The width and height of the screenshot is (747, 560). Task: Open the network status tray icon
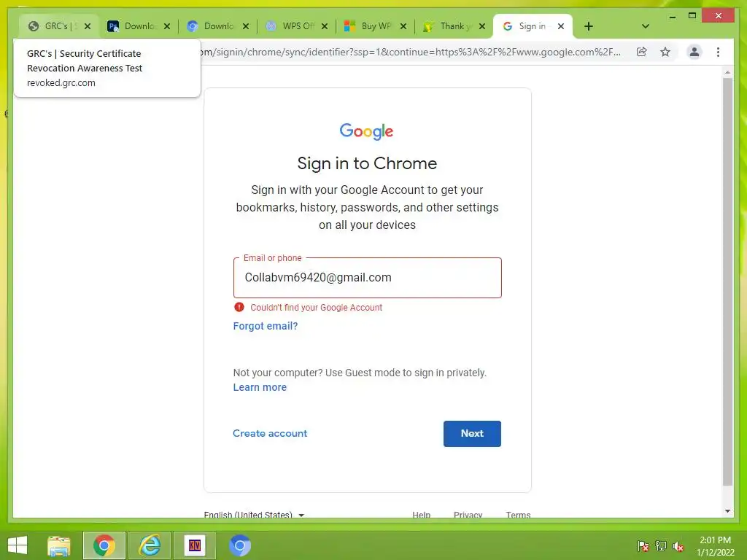coord(661,545)
